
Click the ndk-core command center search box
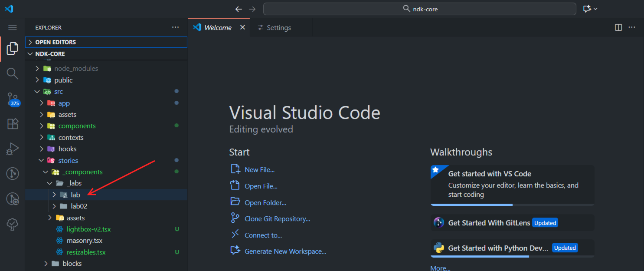(419, 9)
